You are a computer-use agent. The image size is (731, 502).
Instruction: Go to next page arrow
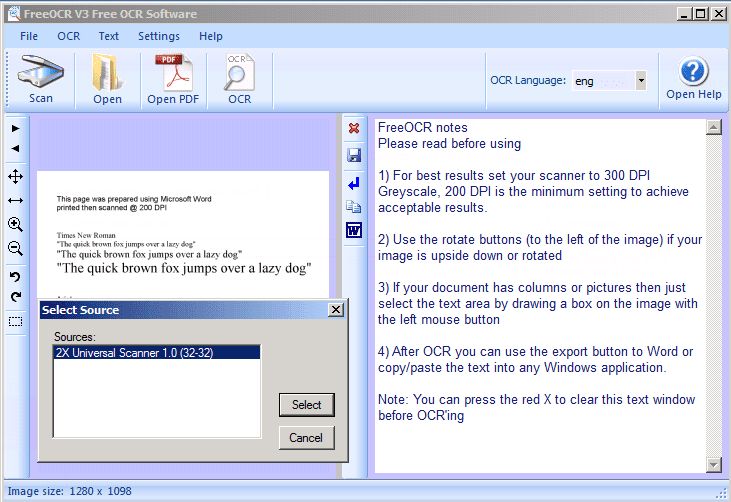15,128
